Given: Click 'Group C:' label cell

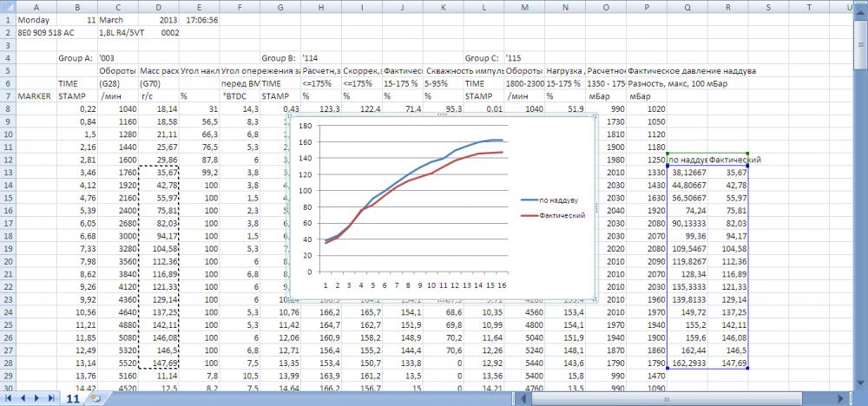Looking at the screenshot, I should coord(484,58).
